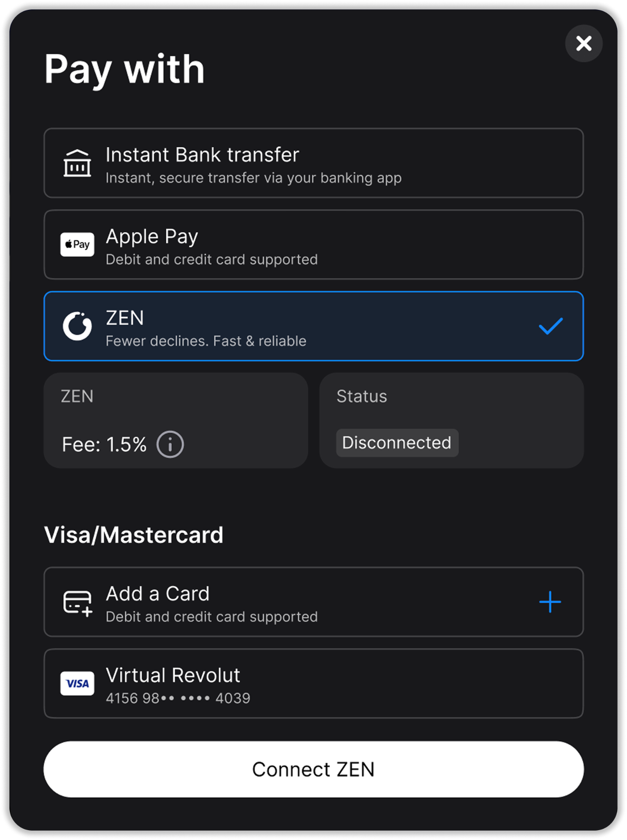Select Instant Bank transfer payment option

[313, 163]
